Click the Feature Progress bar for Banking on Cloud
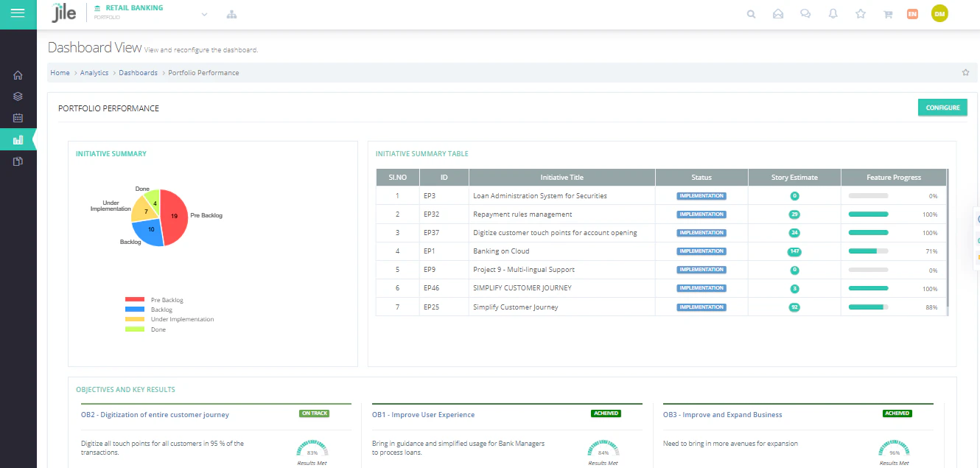Image resolution: width=980 pixels, height=468 pixels. coord(869,251)
